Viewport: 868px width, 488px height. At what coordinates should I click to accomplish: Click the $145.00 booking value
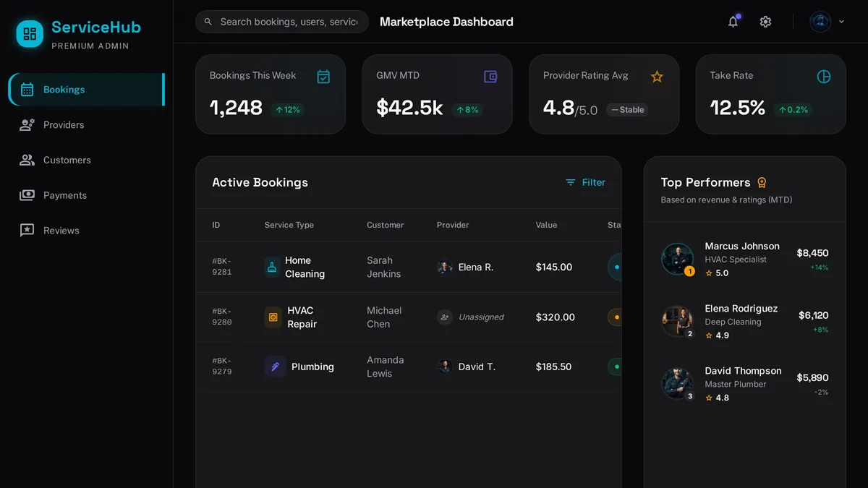pyautogui.click(x=554, y=267)
